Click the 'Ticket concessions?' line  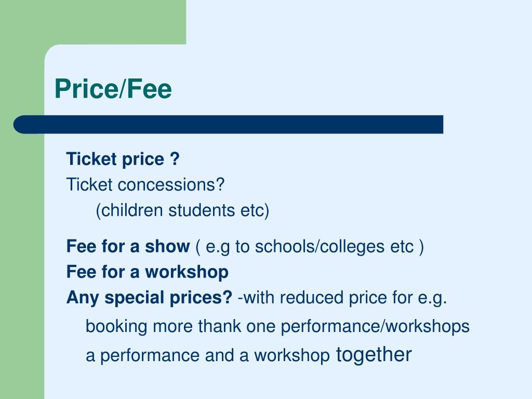click(x=145, y=184)
